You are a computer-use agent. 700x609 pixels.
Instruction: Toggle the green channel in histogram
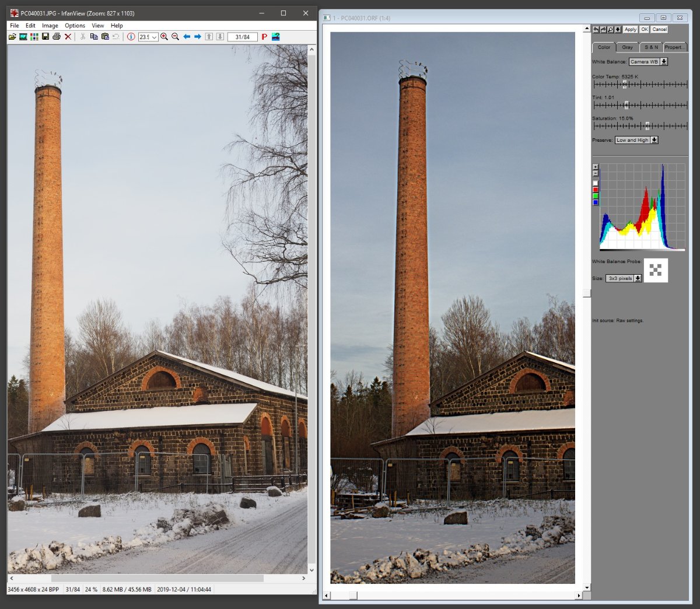coord(596,196)
